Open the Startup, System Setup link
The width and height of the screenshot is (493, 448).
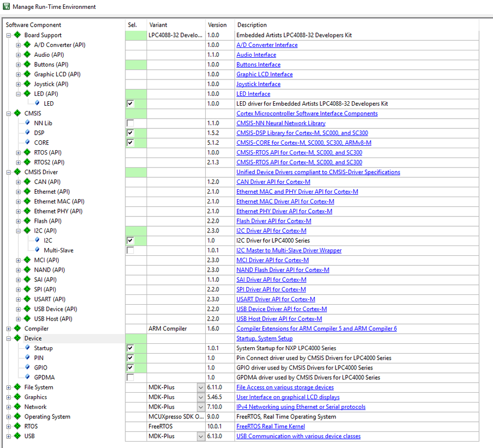pyautogui.click(x=265, y=338)
